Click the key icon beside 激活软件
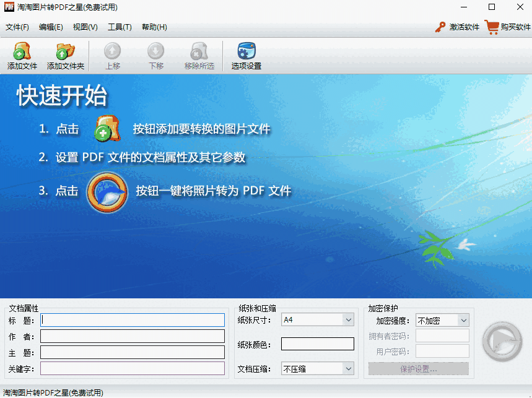This screenshot has height=398, width=532. [437, 27]
